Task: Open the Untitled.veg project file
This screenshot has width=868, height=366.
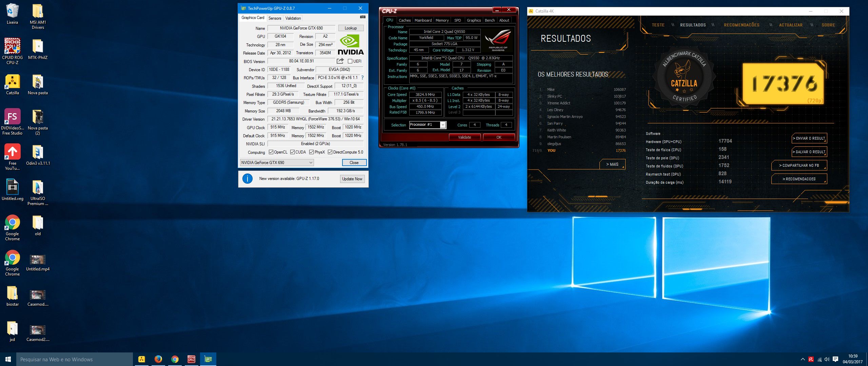Action: click(x=12, y=190)
